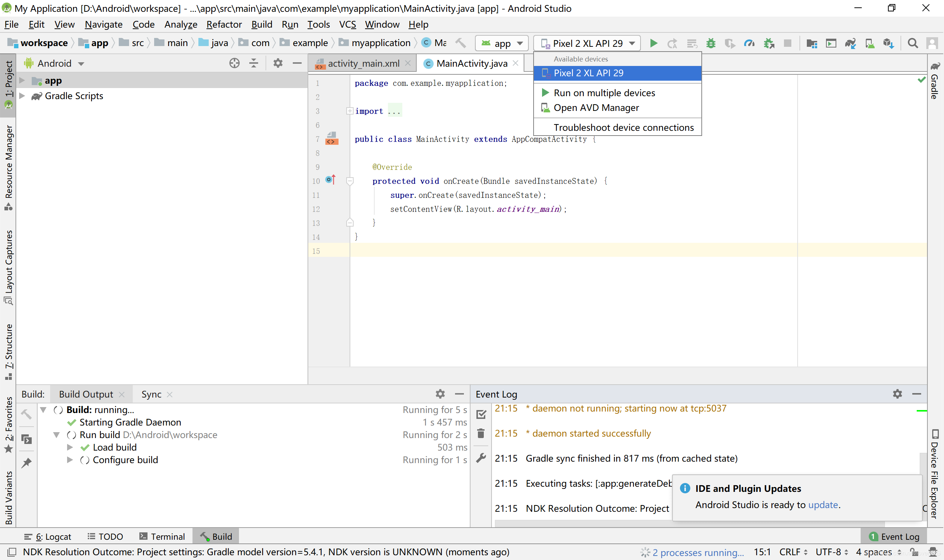The image size is (944, 560).
Task: Click Run Anything toolbar icon
Action: tap(831, 43)
